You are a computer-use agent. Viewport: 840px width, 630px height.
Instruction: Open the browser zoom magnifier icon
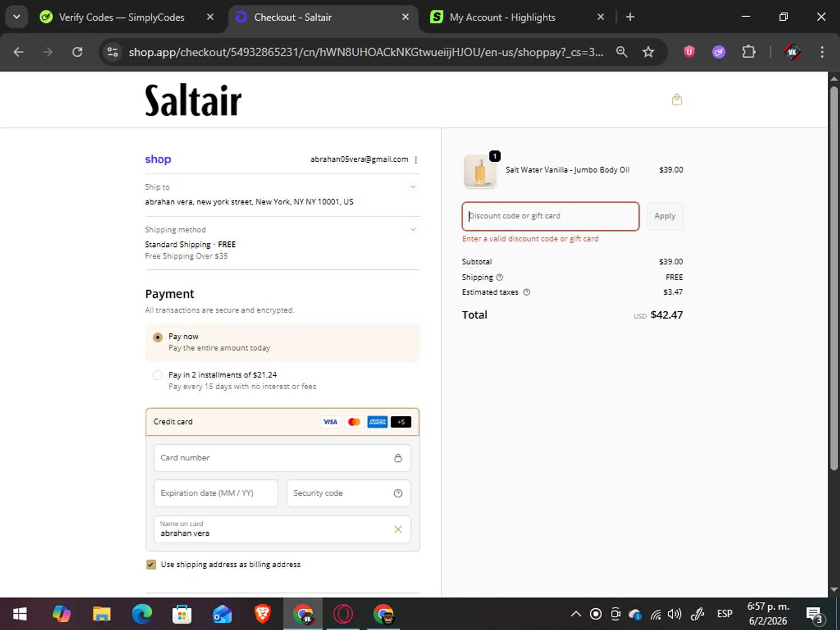tap(622, 52)
